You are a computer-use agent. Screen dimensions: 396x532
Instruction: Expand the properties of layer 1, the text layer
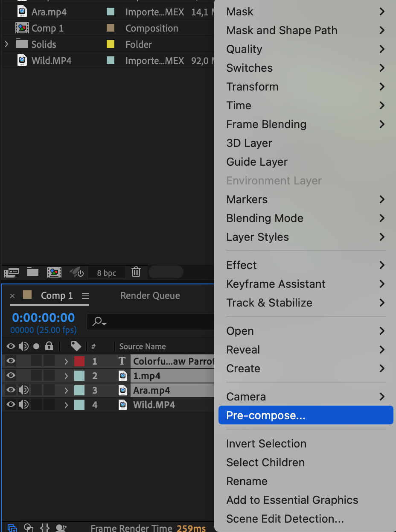point(66,361)
